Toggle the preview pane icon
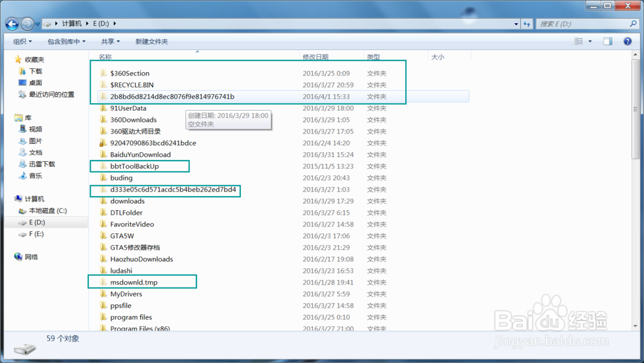The height and width of the screenshot is (363, 644). (x=608, y=41)
